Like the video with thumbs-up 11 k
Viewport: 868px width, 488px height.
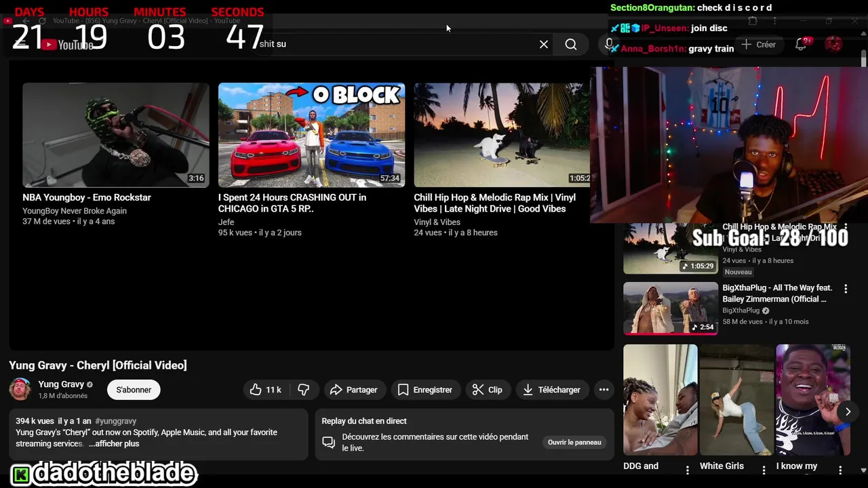[265, 390]
